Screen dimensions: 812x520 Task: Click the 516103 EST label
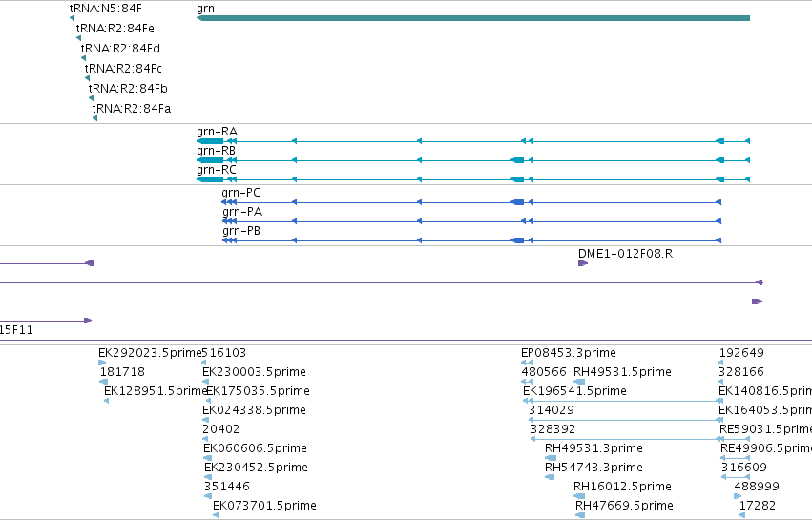click(223, 353)
